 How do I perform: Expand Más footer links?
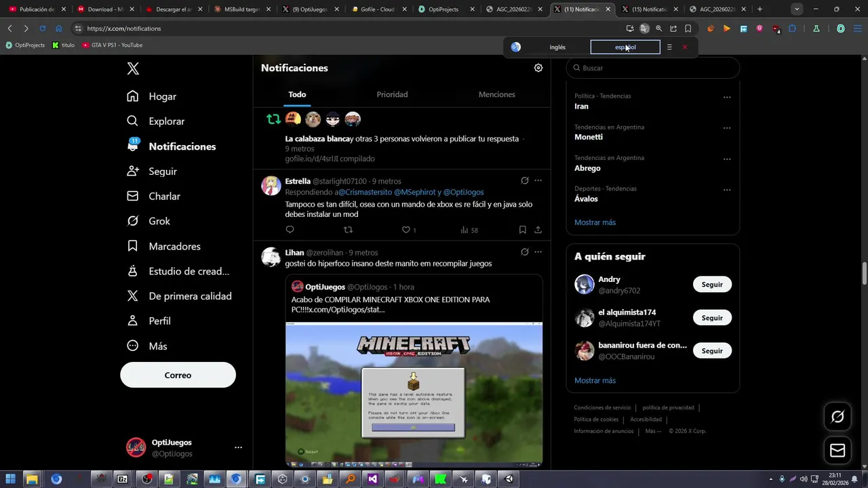(x=654, y=431)
